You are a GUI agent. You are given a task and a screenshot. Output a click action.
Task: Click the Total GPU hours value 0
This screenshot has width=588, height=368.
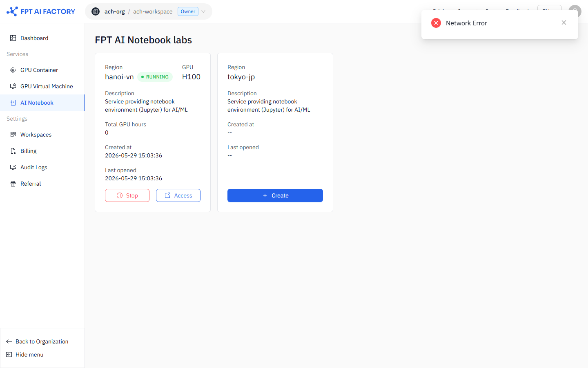107,132
